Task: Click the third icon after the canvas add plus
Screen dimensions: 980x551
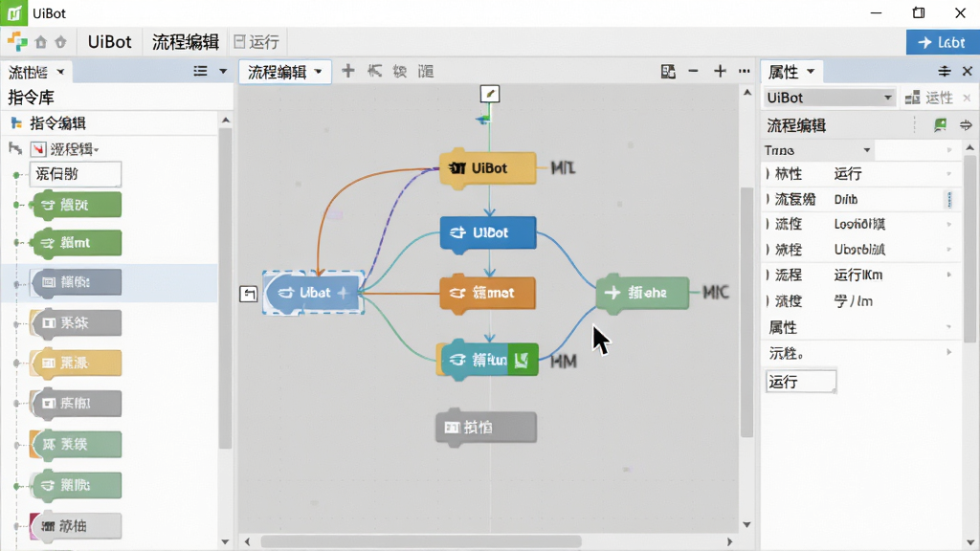Action: pos(400,71)
